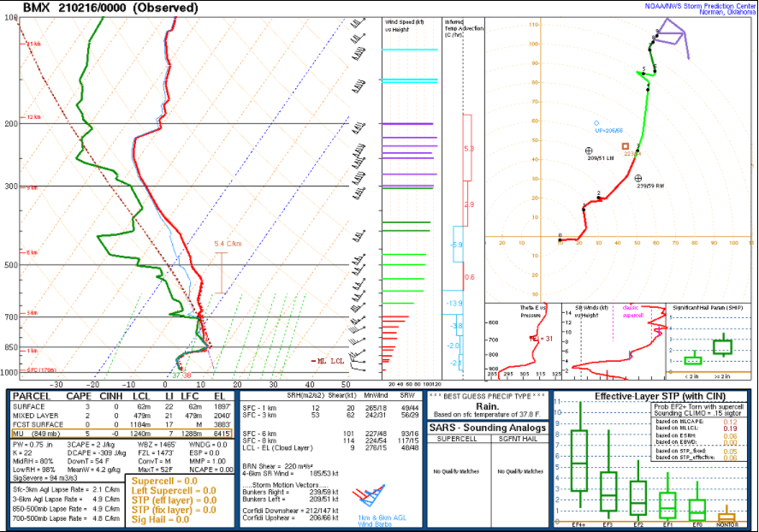Click the 'Sig Hail = 0.0' value
The height and width of the screenshot is (532, 759).
tap(160, 520)
